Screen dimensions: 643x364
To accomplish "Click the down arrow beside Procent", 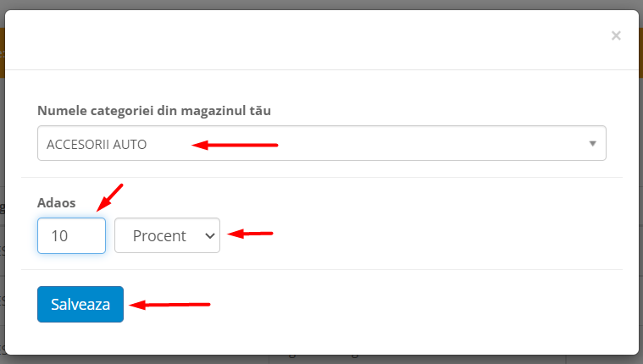I will [x=210, y=236].
